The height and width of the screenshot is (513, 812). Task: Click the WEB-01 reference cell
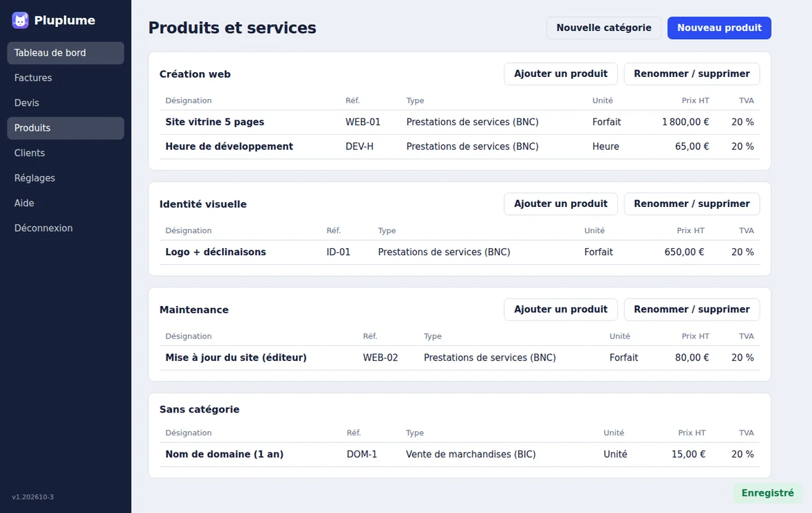363,122
